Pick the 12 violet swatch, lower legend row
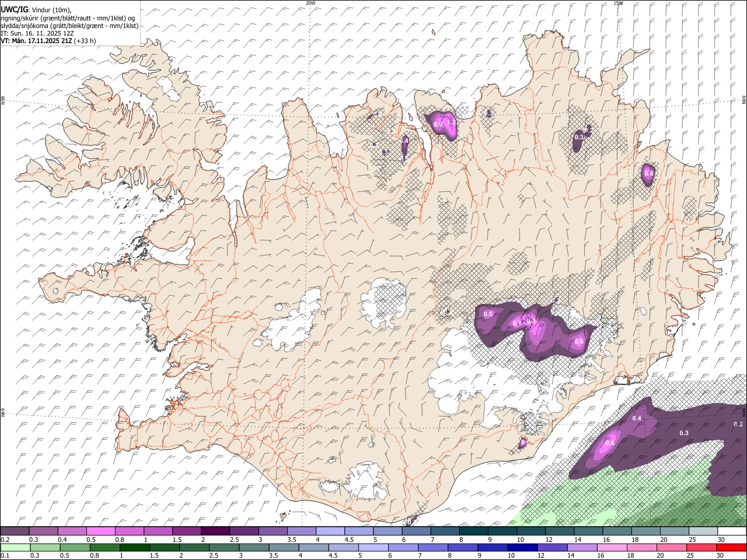 [x=552, y=547]
